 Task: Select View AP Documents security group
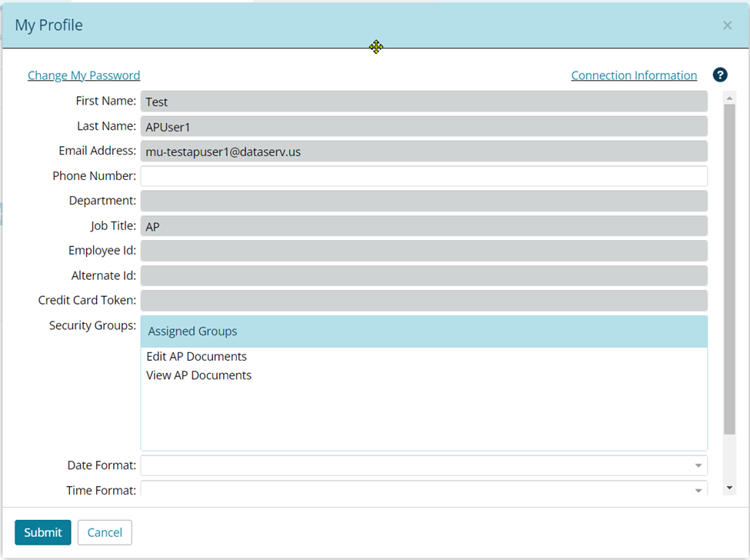pos(199,375)
